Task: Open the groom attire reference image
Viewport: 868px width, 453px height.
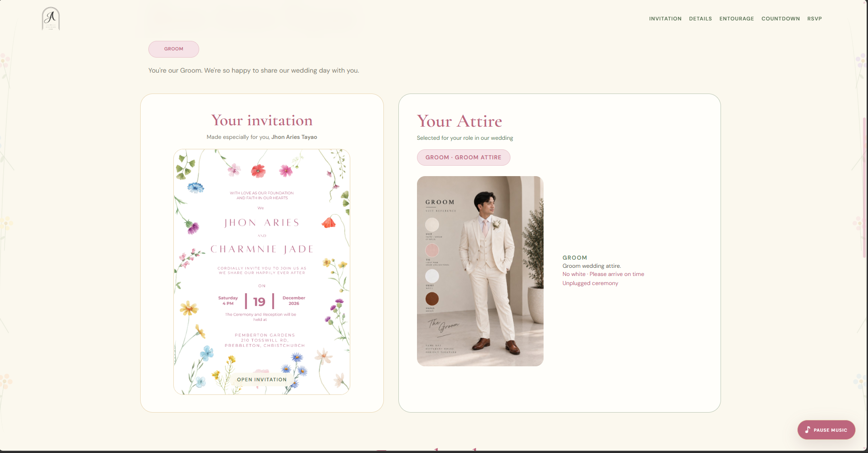Action: [x=480, y=271]
